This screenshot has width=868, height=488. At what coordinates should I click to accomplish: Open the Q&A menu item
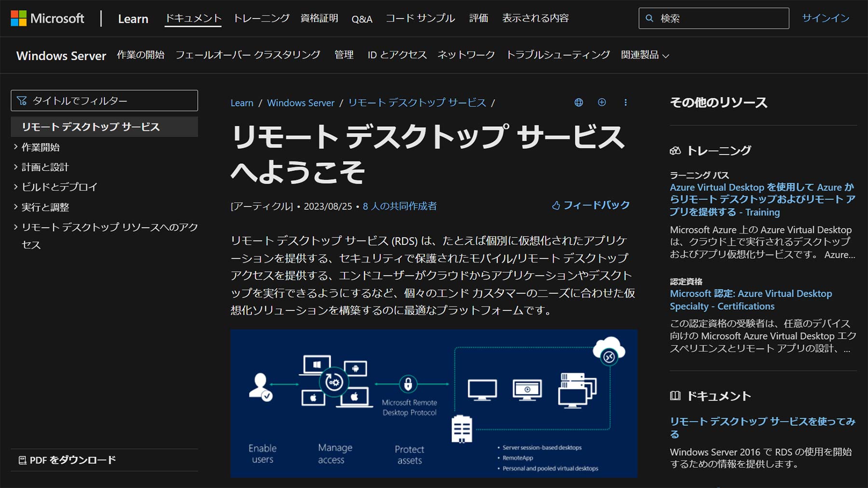pos(362,19)
